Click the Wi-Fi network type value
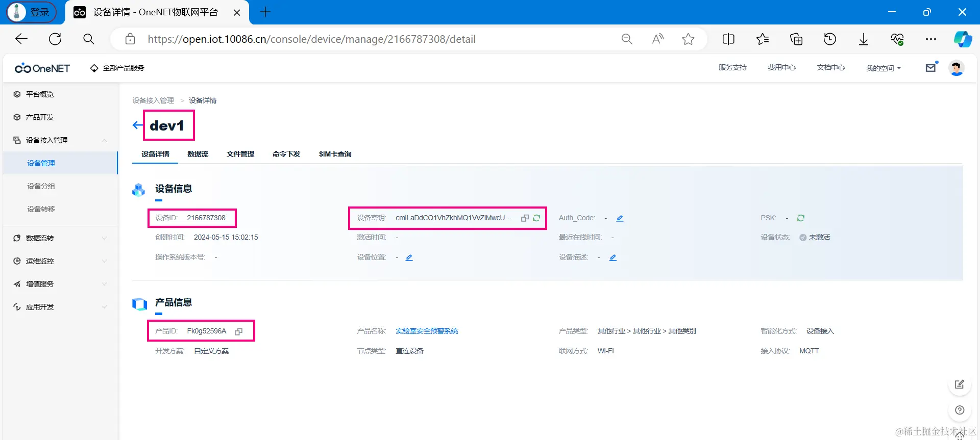The width and height of the screenshot is (980, 440). pyautogui.click(x=606, y=351)
